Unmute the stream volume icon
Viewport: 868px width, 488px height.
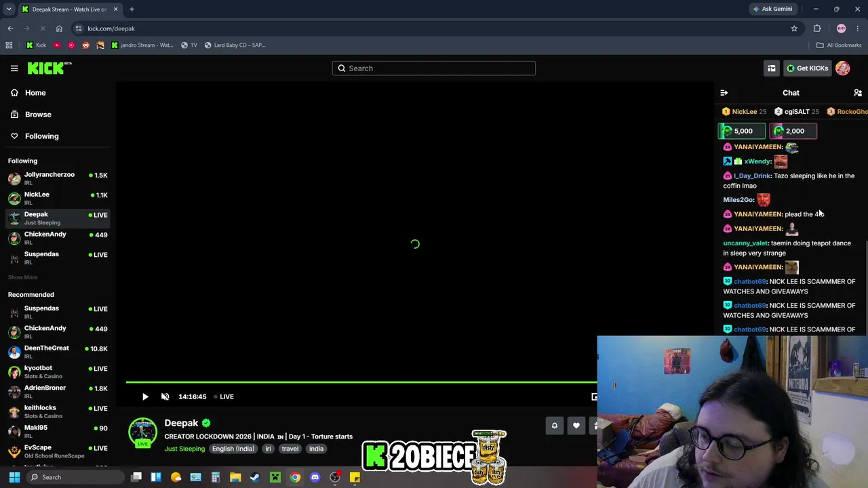point(165,396)
